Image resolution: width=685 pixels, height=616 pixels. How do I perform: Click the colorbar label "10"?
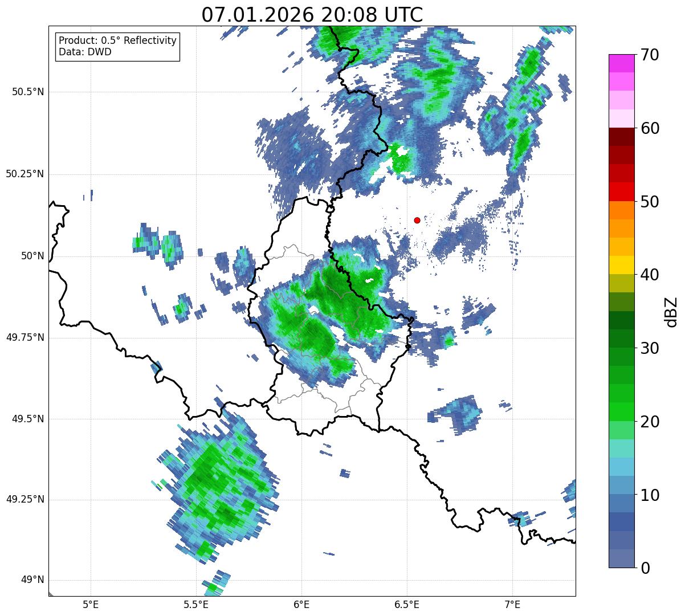[650, 495]
